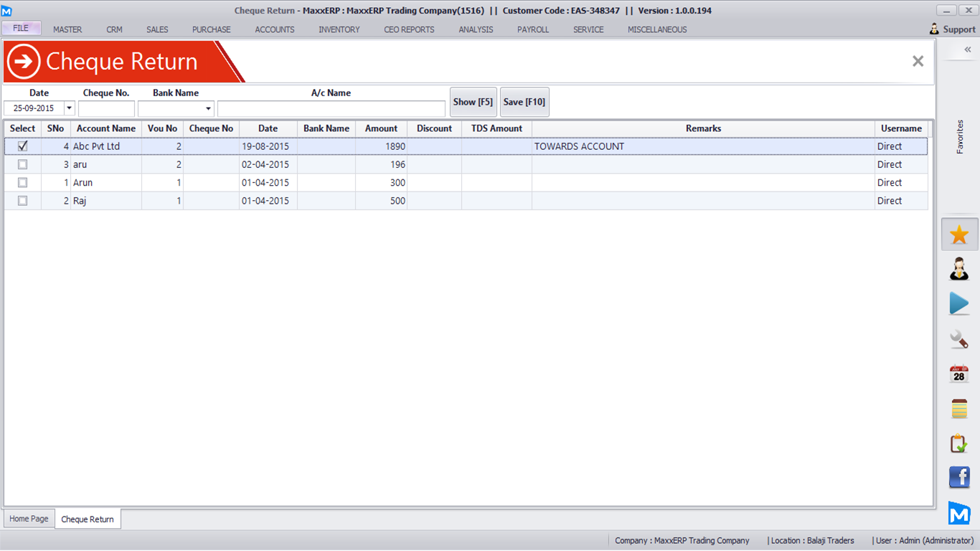Image resolution: width=980 pixels, height=551 pixels.
Task: Switch to the Home Page tab
Action: [x=29, y=519]
